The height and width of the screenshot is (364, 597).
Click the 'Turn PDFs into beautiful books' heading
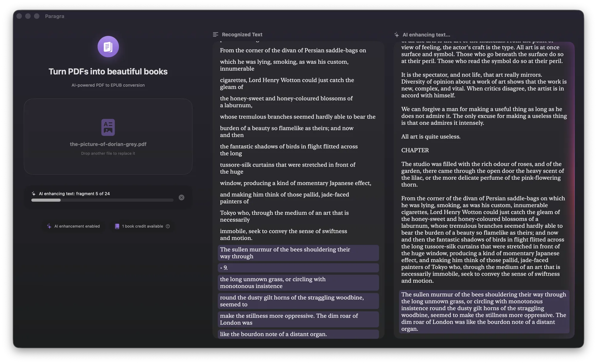[x=108, y=72]
